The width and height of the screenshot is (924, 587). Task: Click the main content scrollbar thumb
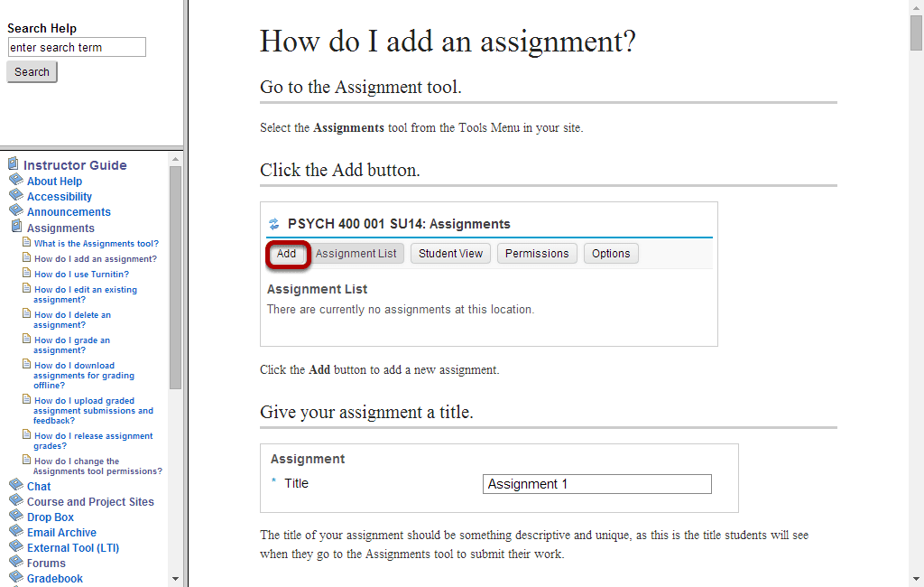pyautogui.click(x=916, y=33)
